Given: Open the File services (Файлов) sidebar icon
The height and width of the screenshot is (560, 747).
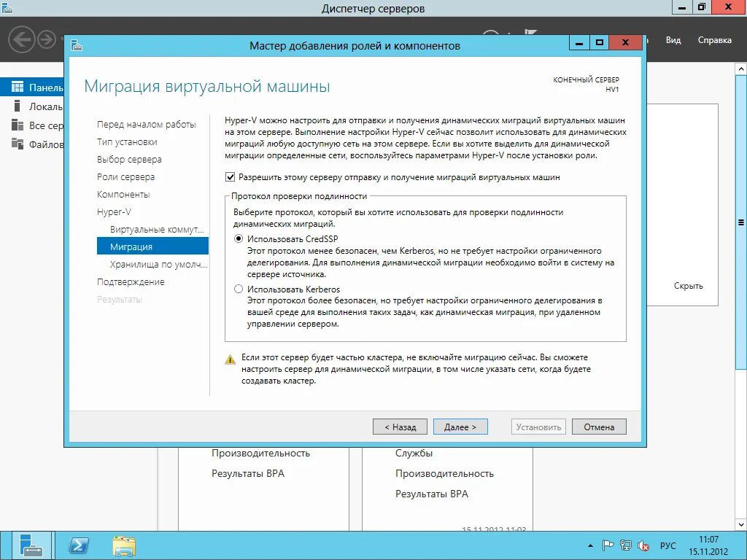Looking at the screenshot, I should (18, 144).
